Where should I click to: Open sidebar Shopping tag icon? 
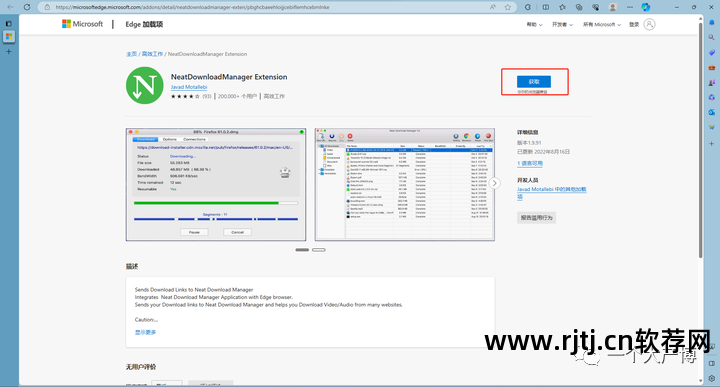pyautogui.click(x=712, y=52)
